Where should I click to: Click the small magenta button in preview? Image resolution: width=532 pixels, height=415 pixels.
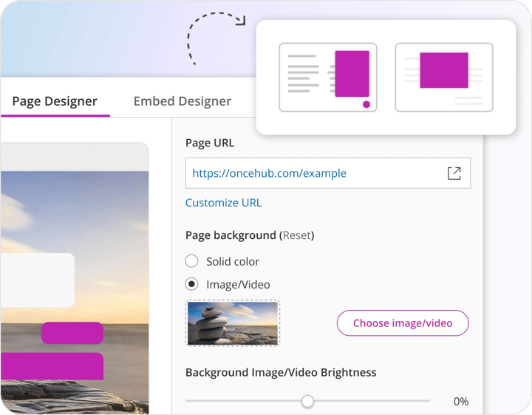point(72,333)
